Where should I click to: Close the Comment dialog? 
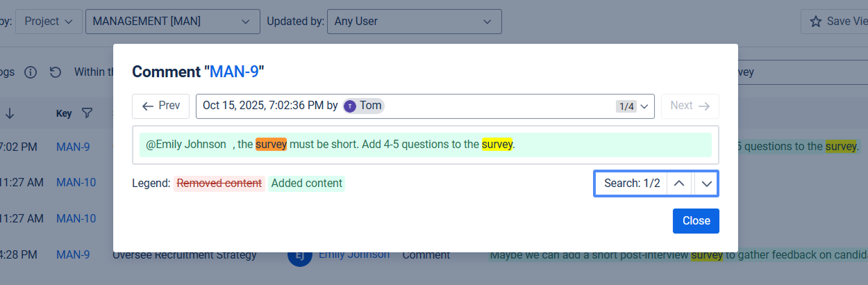point(696,221)
